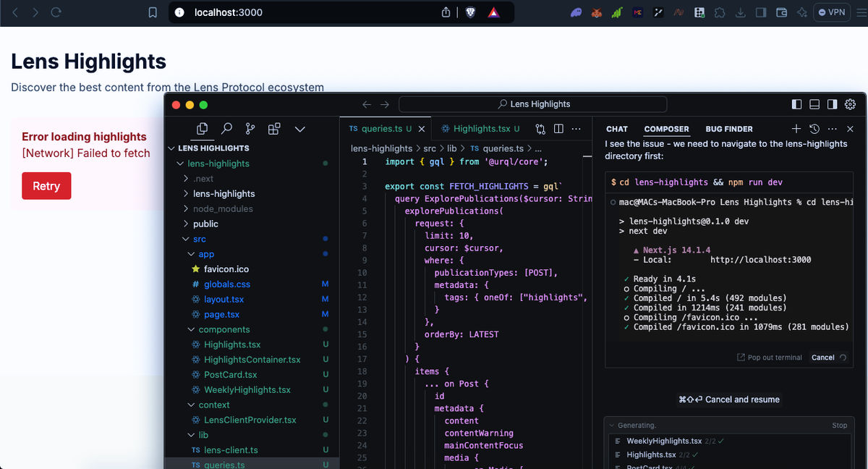Screen dimensions: 868x469
Task: Open composer panel more options ellipsis
Action: coord(833,129)
